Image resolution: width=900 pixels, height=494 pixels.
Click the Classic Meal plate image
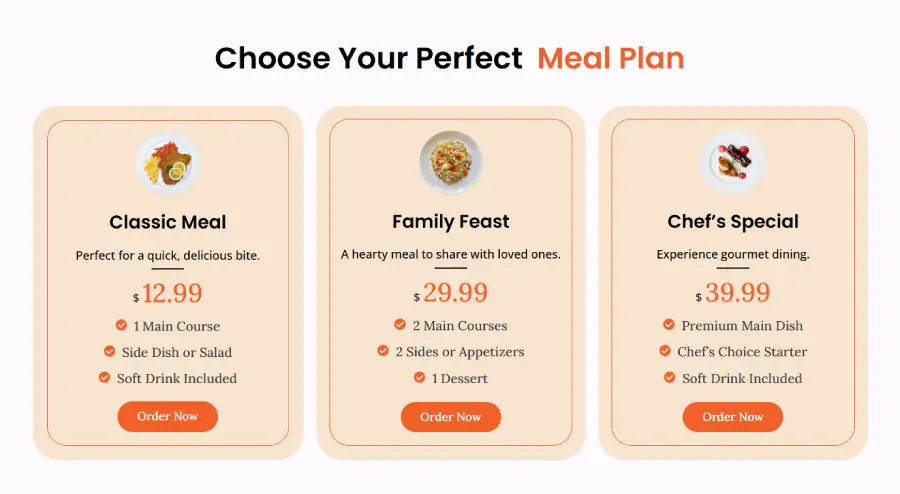(x=168, y=164)
